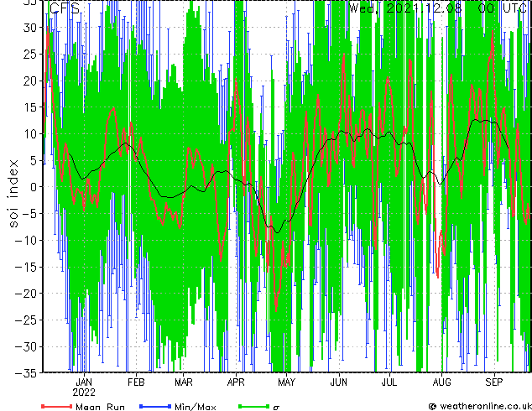Click the -30 y-axis tick label

[x=26, y=346]
